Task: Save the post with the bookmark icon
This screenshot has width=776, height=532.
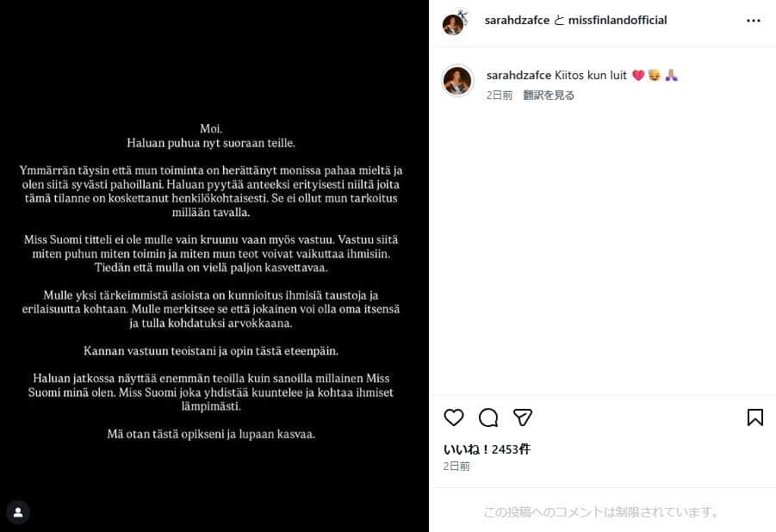Action: [754, 418]
